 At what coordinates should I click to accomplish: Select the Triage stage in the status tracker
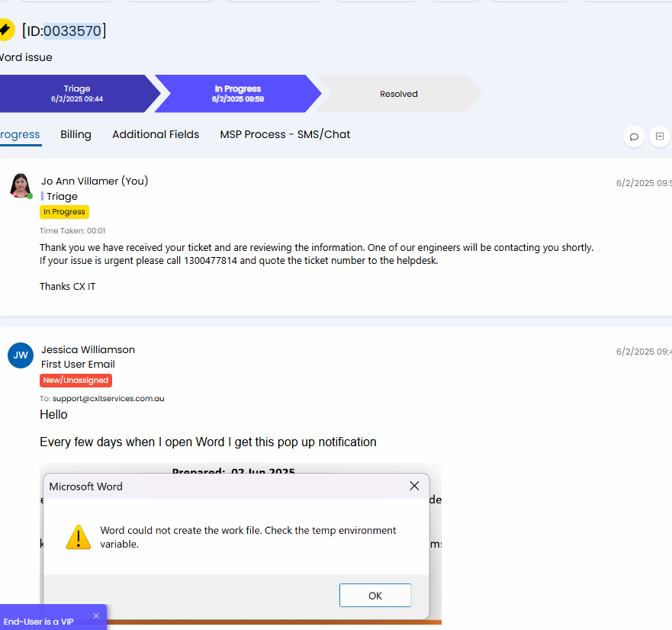tap(77, 94)
